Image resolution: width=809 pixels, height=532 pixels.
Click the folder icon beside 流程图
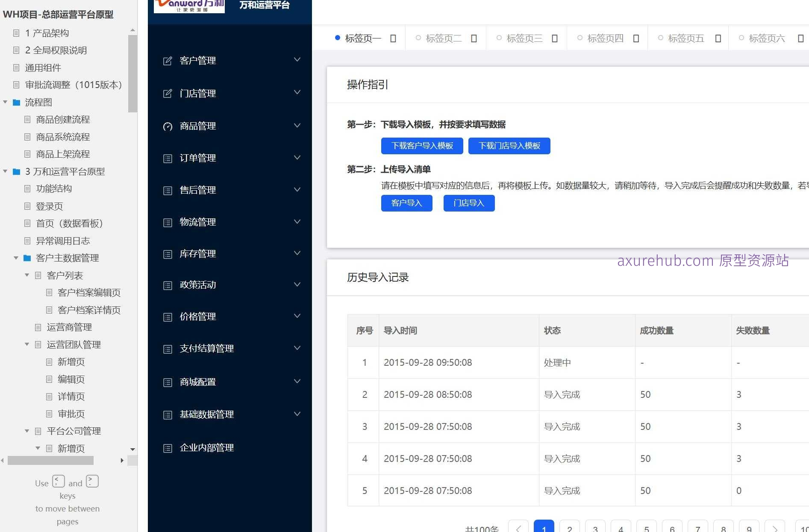pos(16,102)
